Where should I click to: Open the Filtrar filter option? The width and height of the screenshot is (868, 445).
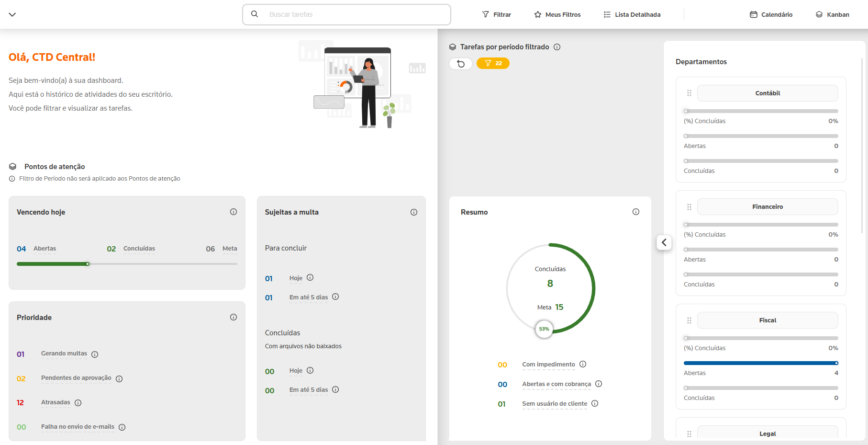(x=497, y=14)
